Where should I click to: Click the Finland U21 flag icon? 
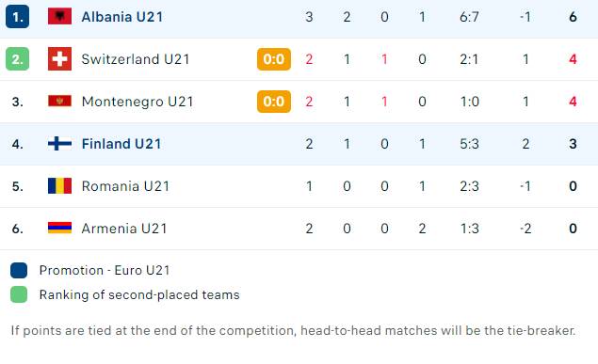[x=59, y=144]
